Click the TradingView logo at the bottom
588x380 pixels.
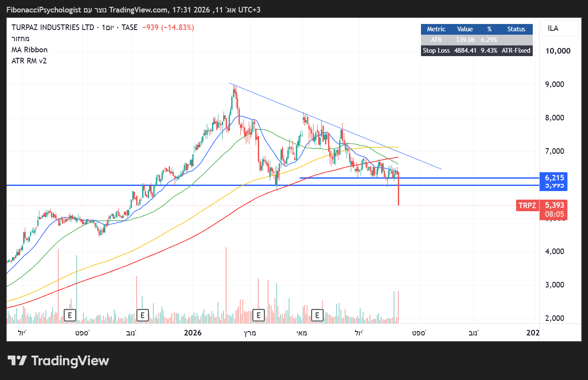pos(59,361)
